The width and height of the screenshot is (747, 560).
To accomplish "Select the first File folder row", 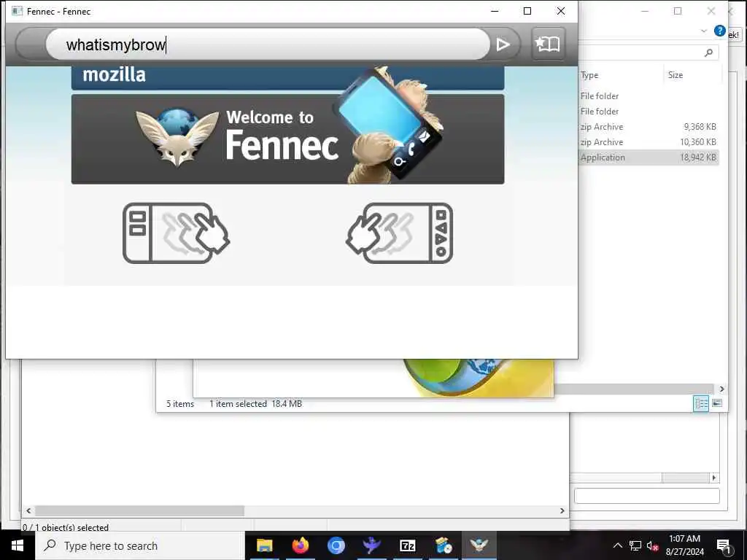I will click(649, 96).
